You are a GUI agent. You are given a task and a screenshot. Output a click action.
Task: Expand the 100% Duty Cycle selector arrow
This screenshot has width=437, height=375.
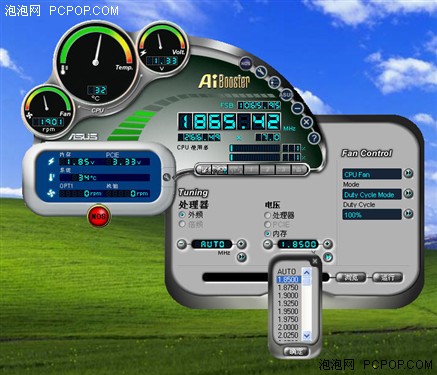click(408, 214)
